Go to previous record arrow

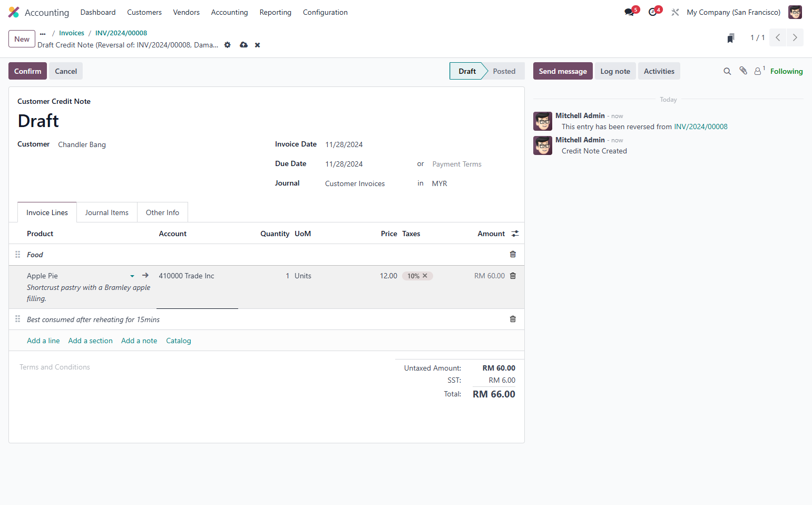click(x=778, y=37)
